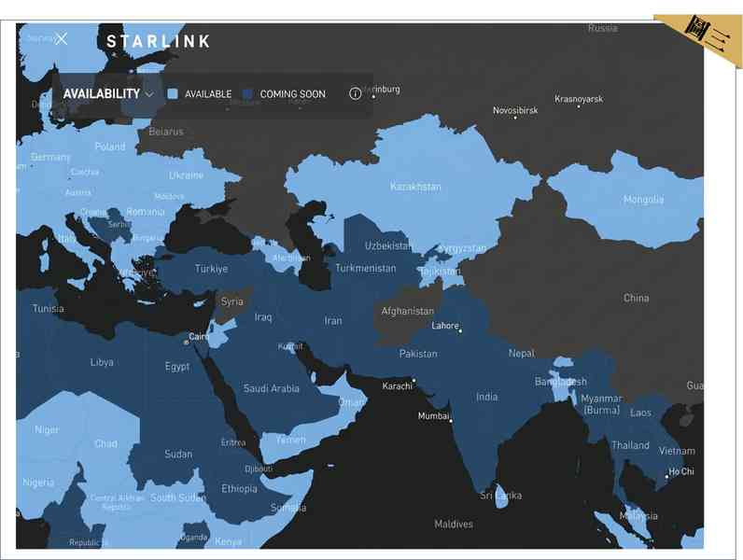Image resolution: width=743 pixels, height=560 pixels.
Task: Open the AVAILABILITY dropdown
Action: tap(108, 94)
